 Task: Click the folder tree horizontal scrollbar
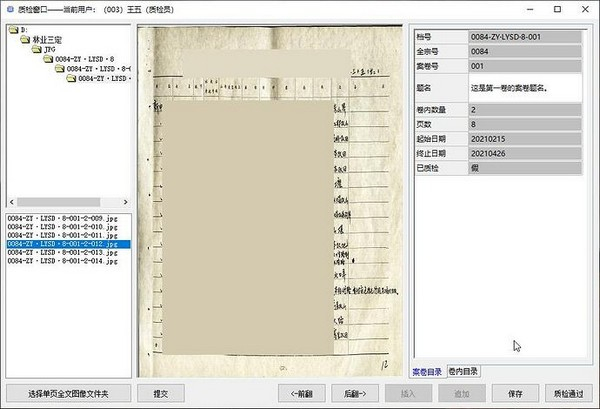(60, 203)
